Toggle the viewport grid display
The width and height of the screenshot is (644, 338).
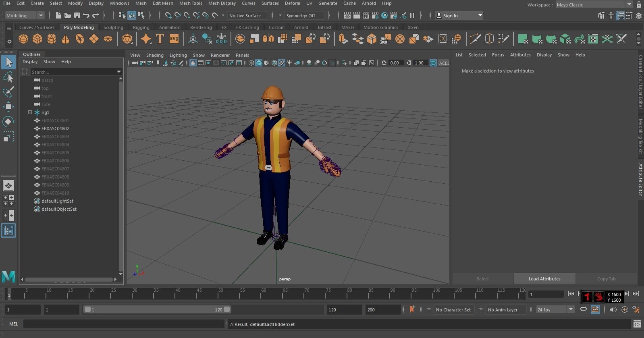point(193,63)
